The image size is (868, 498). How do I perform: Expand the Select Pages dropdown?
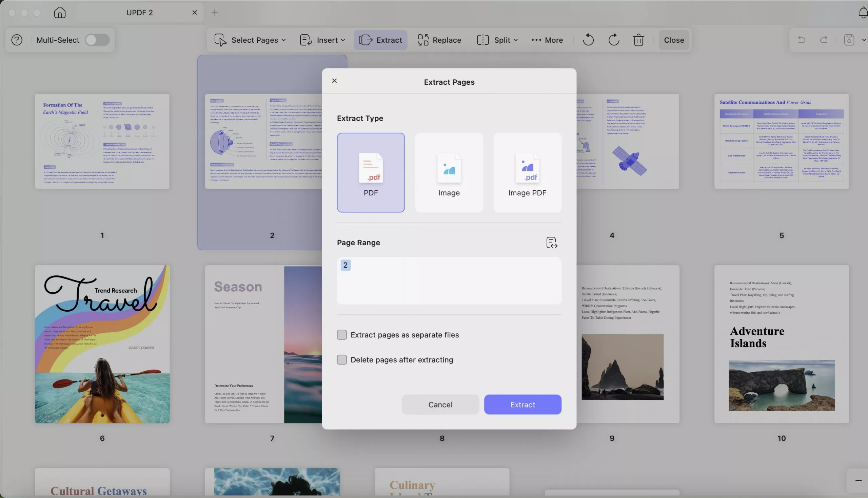250,40
